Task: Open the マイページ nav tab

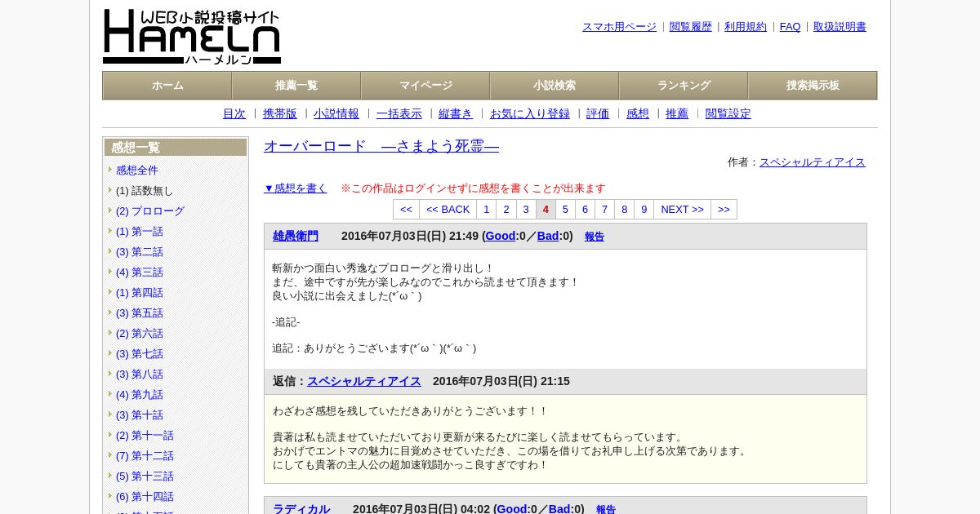Action: [425, 86]
